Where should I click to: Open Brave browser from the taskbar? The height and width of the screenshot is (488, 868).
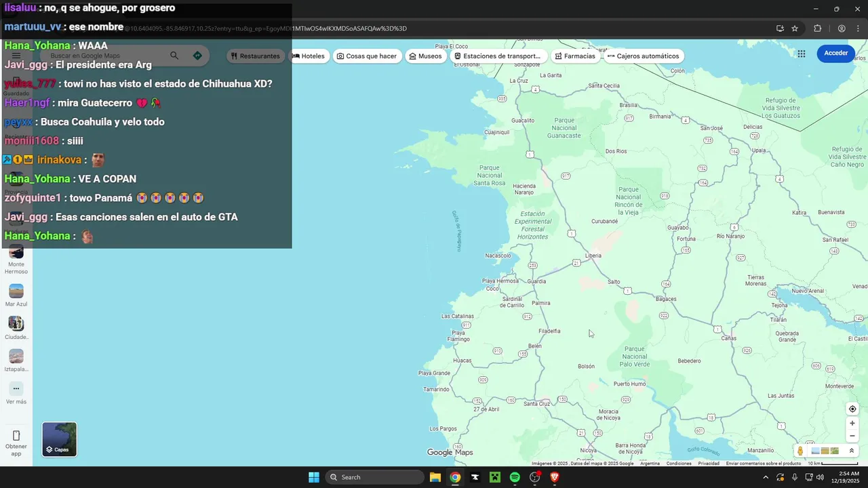coord(555,477)
